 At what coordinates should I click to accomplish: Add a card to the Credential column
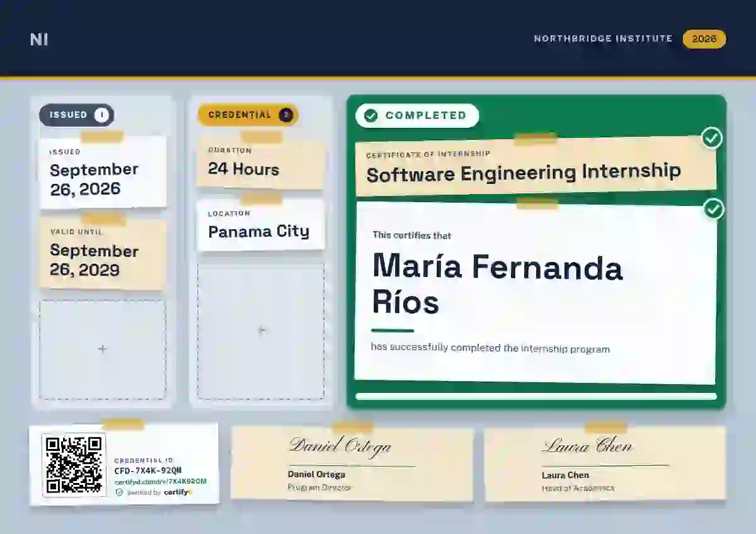click(261, 331)
